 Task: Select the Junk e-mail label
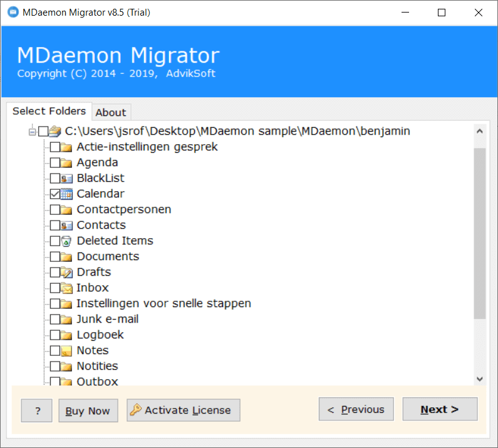pyautogui.click(x=108, y=319)
